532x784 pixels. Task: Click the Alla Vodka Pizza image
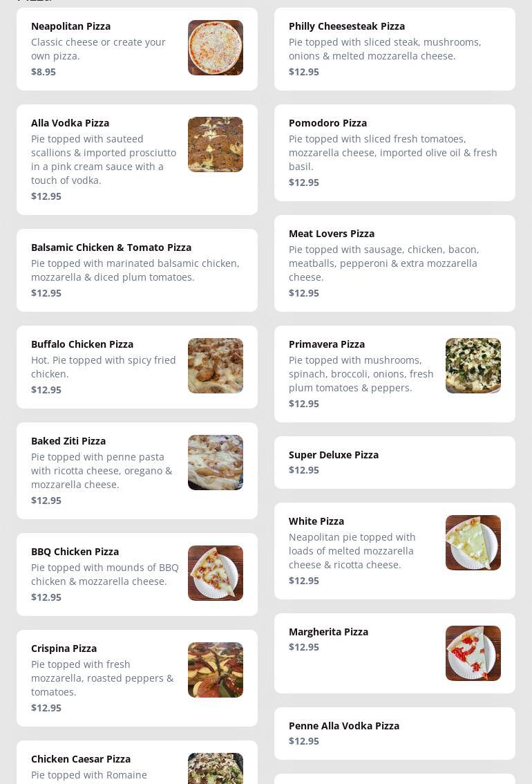tap(215, 144)
